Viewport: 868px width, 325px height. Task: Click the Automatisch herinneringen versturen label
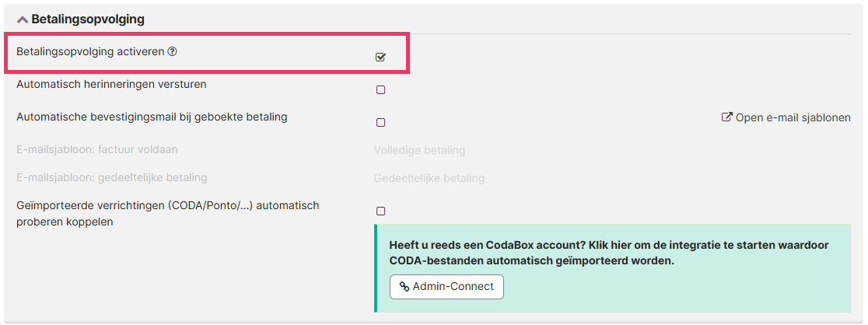click(111, 84)
